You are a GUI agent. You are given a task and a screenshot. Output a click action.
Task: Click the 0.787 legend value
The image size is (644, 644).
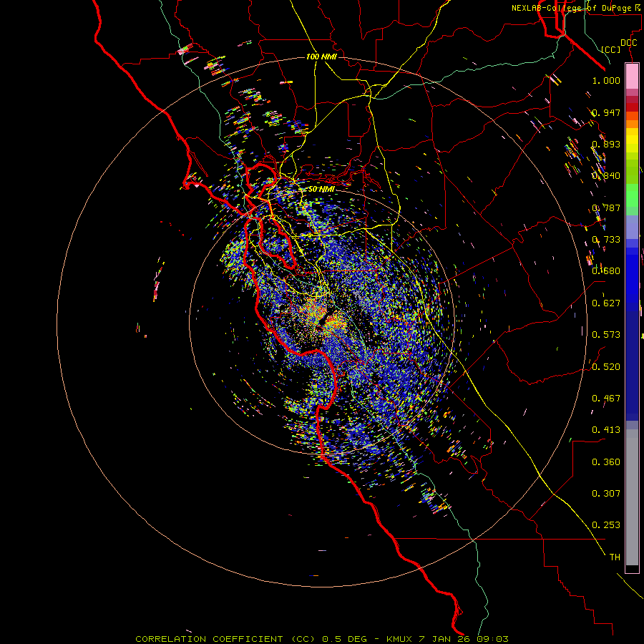(x=606, y=208)
